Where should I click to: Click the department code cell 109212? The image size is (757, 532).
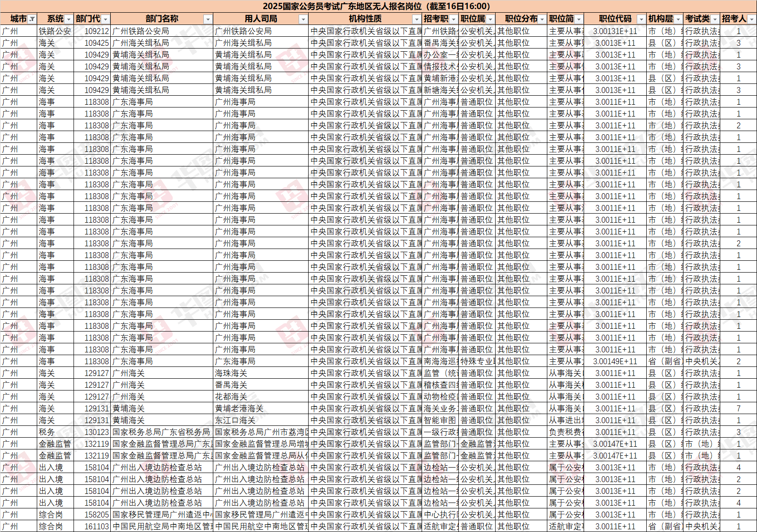[92, 31]
